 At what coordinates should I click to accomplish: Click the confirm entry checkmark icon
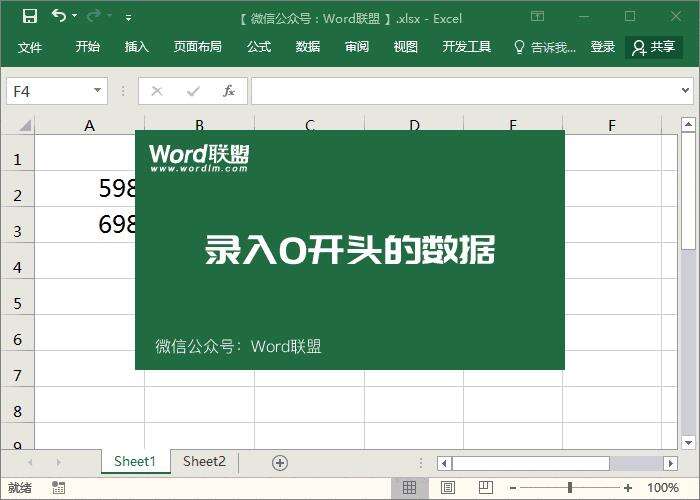click(193, 91)
